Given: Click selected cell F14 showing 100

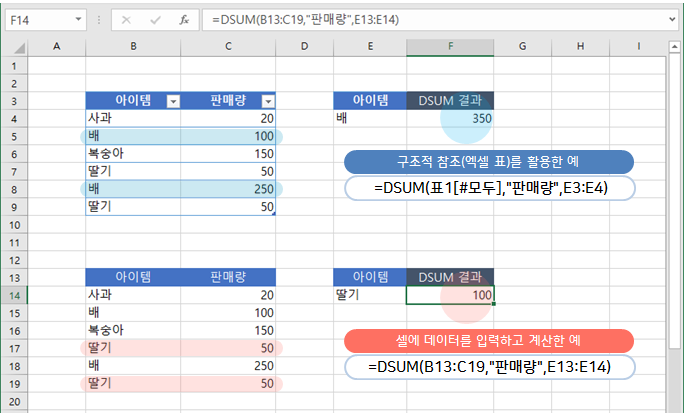Looking at the screenshot, I should [x=450, y=295].
